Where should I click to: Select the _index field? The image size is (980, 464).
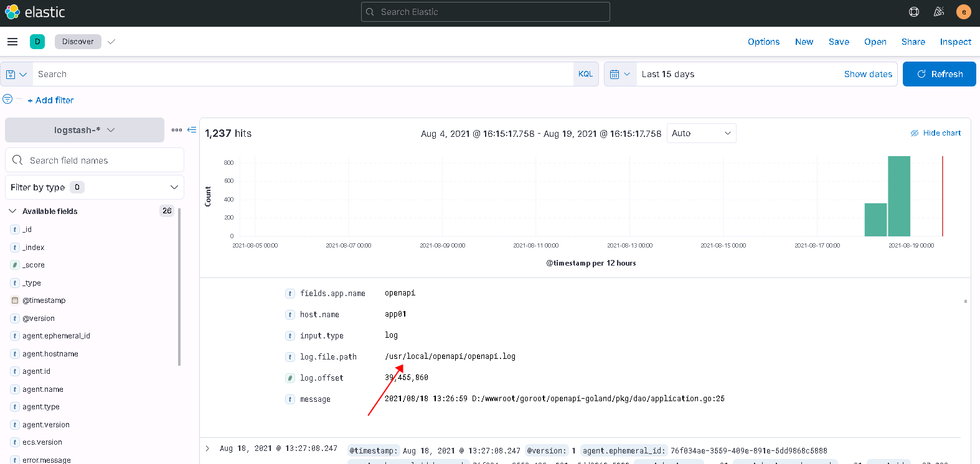pyautogui.click(x=34, y=248)
